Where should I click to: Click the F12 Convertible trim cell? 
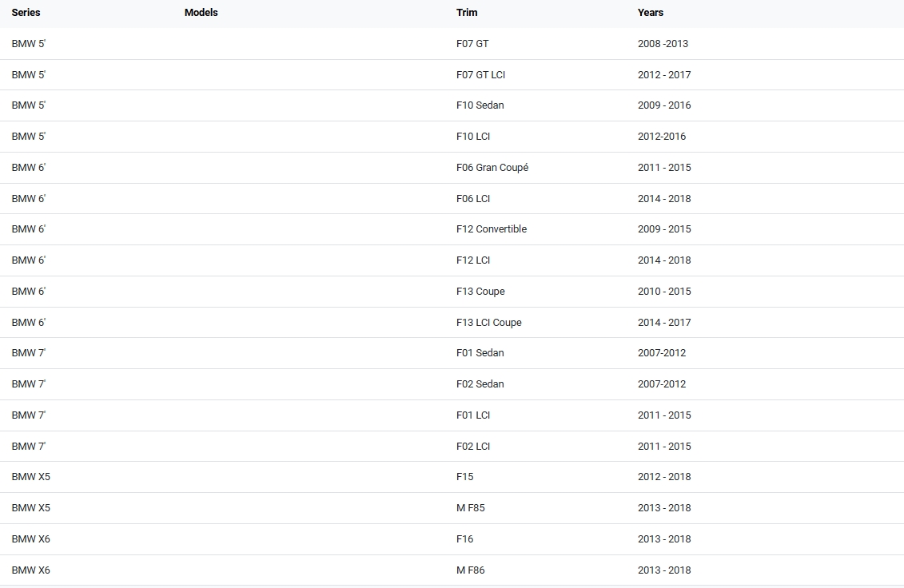pos(492,229)
